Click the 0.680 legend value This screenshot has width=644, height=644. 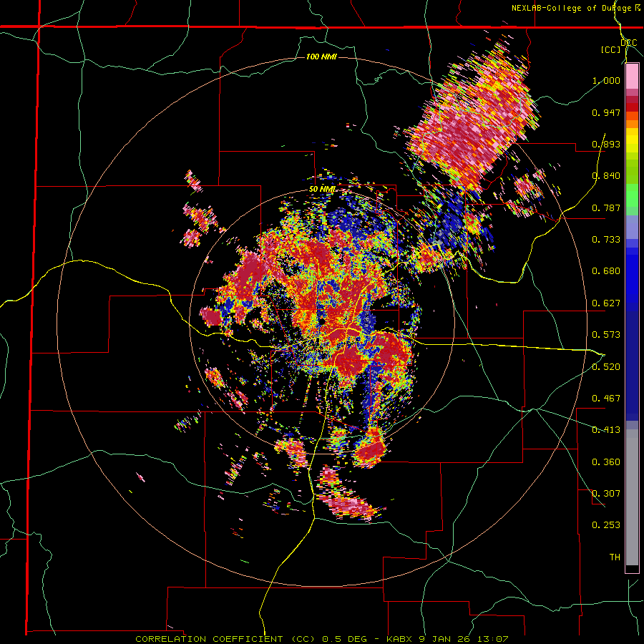click(x=606, y=271)
